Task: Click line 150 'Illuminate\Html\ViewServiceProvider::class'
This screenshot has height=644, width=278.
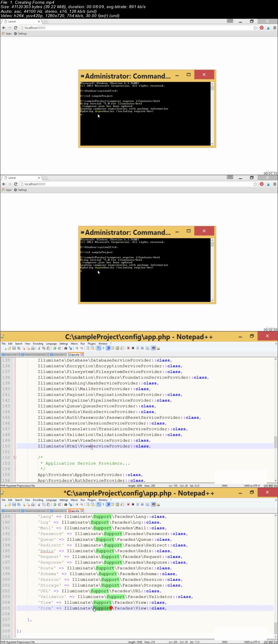Action: 94,446
